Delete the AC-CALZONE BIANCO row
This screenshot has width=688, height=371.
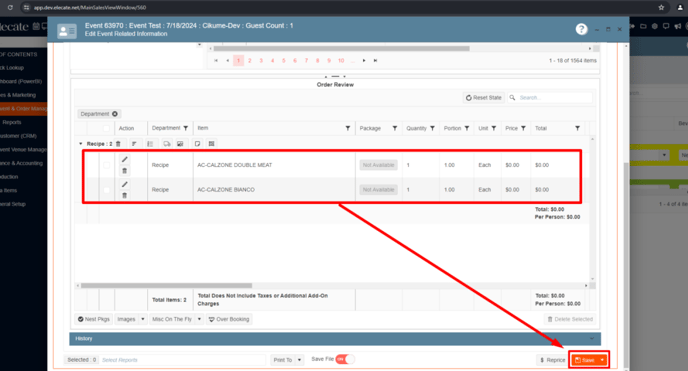point(125,195)
